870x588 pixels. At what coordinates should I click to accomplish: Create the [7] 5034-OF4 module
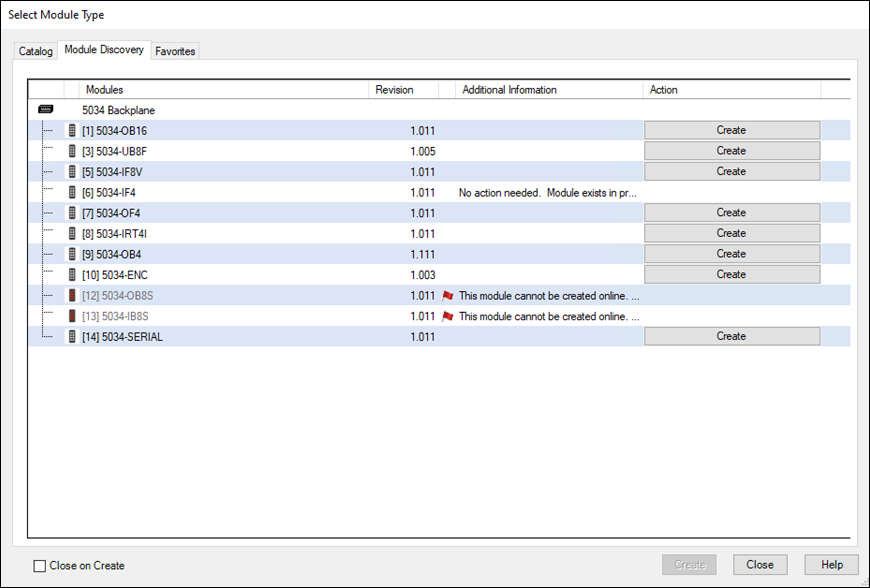pyautogui.click(x=732, y=213)
